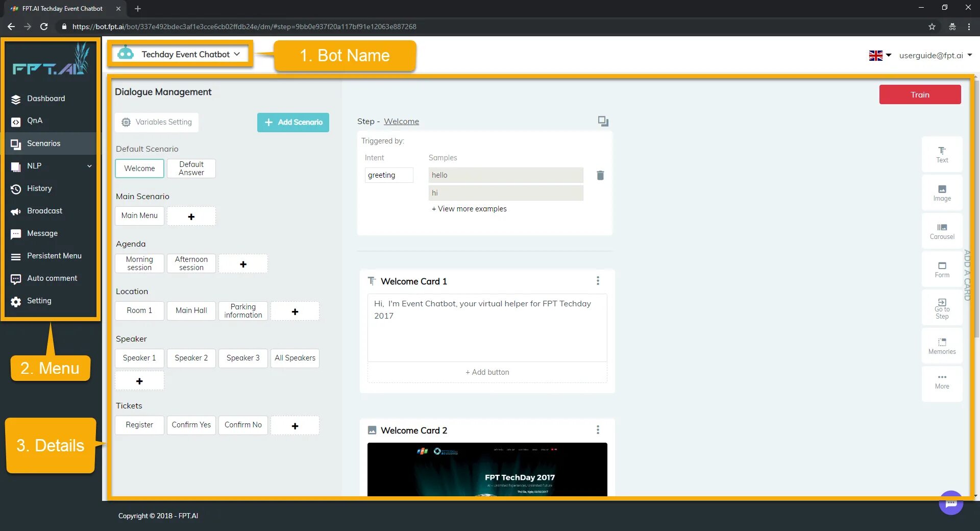Expand the NLP submenu chevron
Image resolution: width=980 pixels, height=531 pixels.
[89, 166]
